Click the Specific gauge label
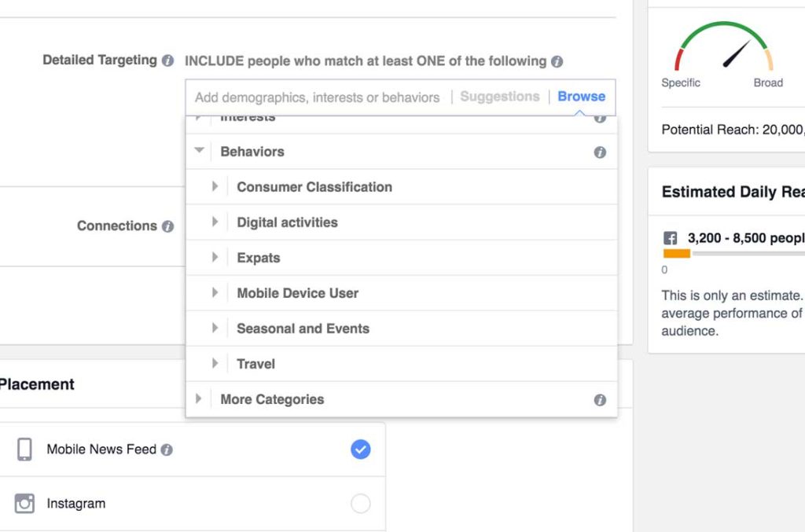The width and height of the screenshot is (805, 532). click(680, 83)
